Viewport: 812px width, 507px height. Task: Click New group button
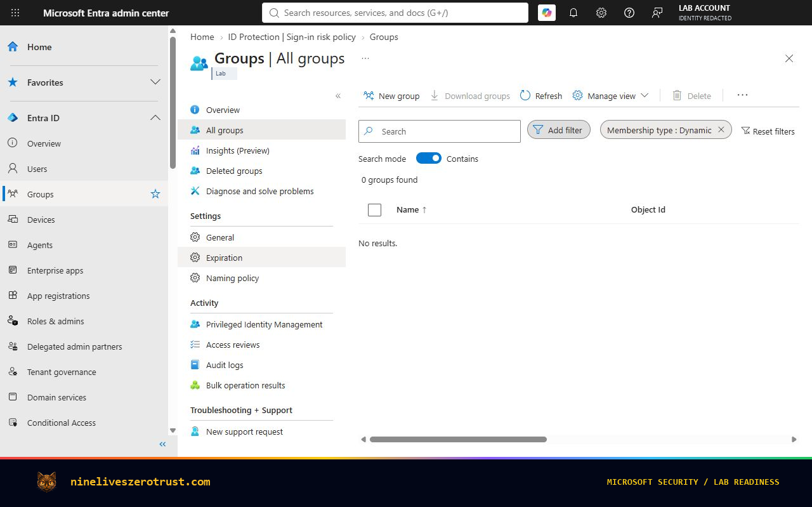(391, 96)
